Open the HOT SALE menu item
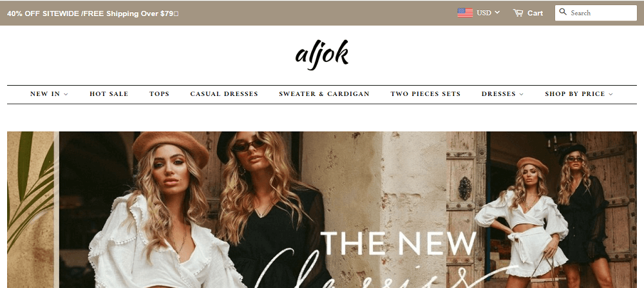 [x=109, y=94]
